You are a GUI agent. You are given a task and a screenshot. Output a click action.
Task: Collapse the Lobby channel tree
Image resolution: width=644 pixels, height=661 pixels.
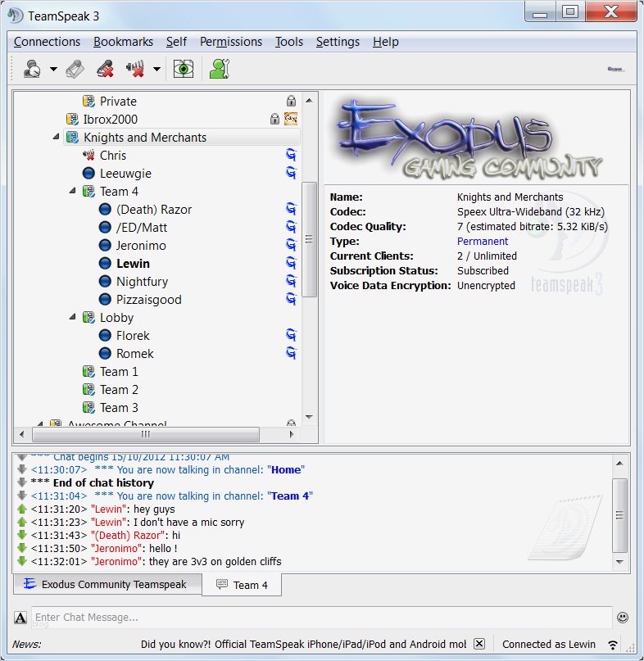click(73, 317)
